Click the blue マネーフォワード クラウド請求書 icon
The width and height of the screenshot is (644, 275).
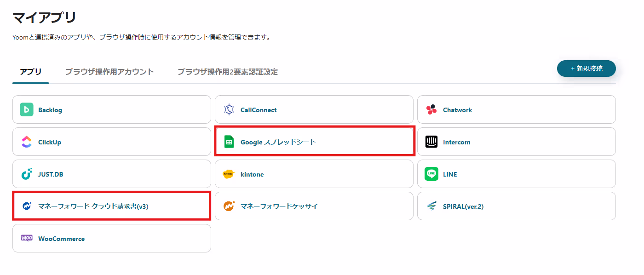[27, 206]
